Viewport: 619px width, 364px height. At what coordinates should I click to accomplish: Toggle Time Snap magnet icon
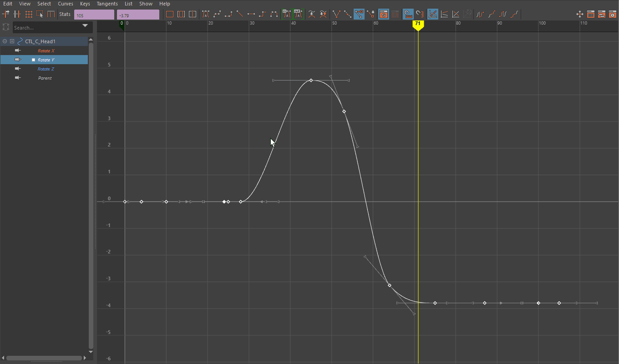pyautogui.click(x=408, y=14)
